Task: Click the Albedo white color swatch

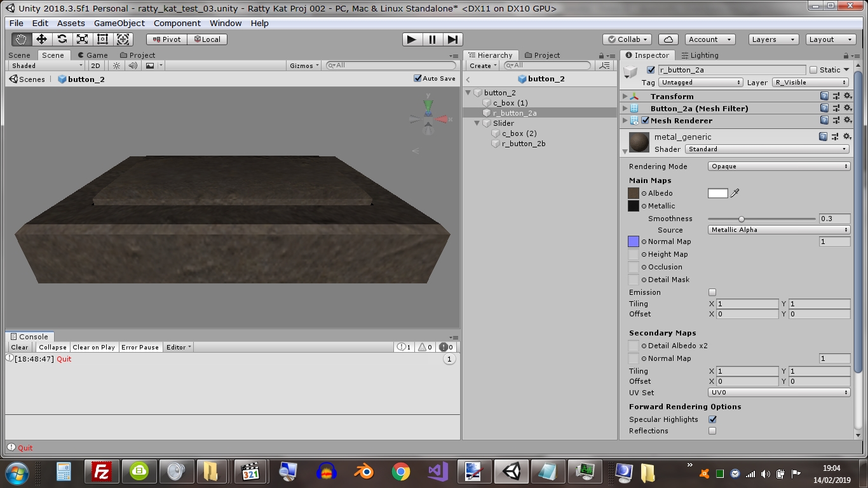Action: [x=717, y=193]
